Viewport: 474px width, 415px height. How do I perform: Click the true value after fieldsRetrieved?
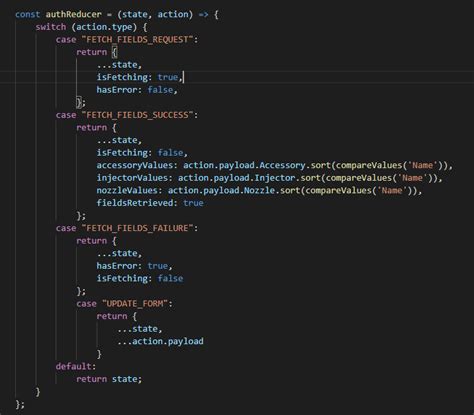click(193, 203)
